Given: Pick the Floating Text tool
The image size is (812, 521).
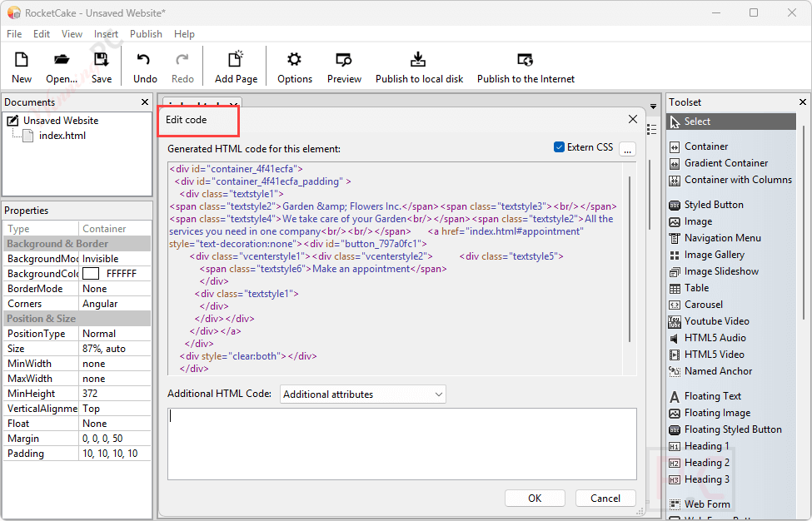Looking at the screenshot, I should tap(705, 396).
